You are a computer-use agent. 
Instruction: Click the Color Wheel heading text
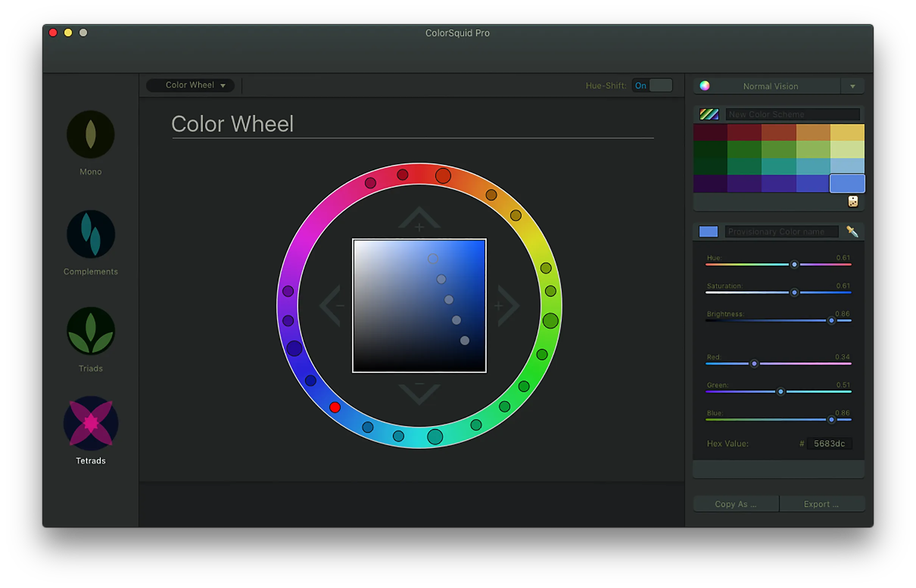(232, 124)
